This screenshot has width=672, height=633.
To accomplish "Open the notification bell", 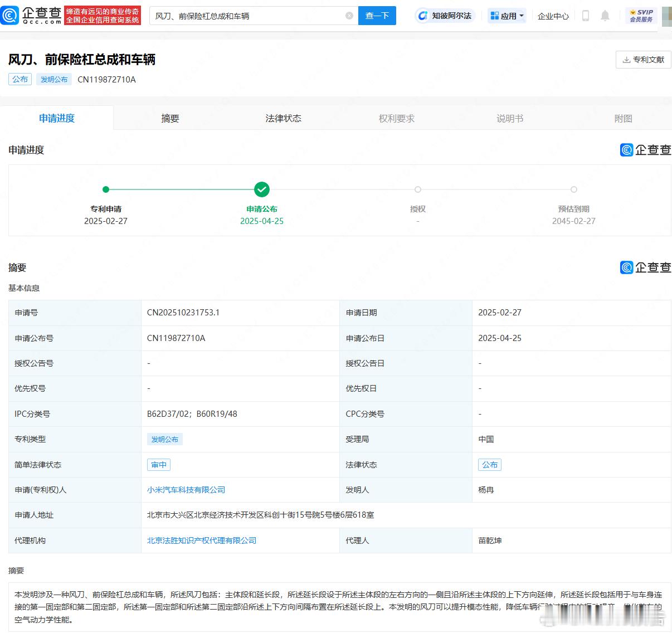I will [x=605, y=16].
